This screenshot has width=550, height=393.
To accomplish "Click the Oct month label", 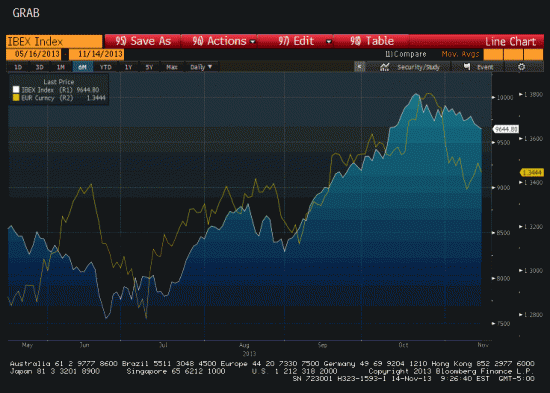I will 403,345.
